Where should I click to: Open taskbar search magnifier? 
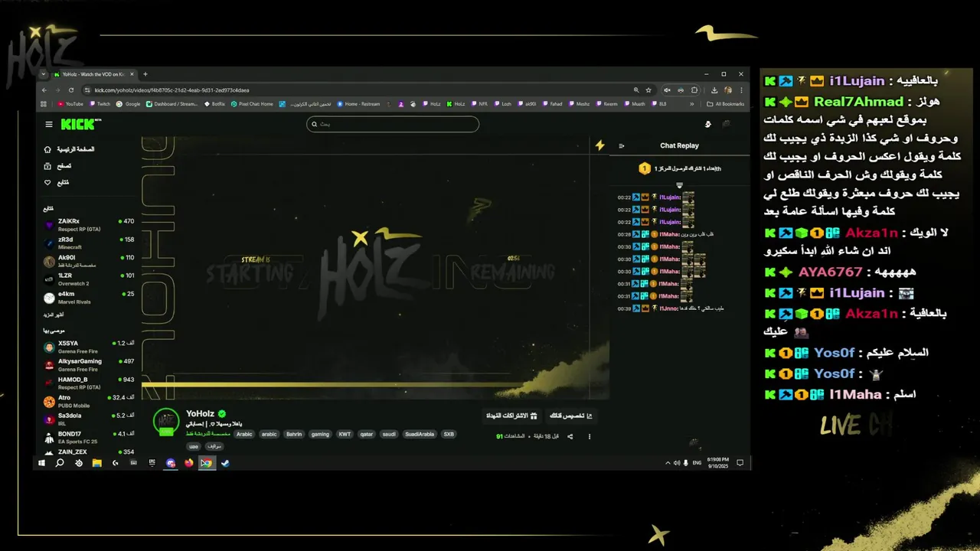point(60,463)
